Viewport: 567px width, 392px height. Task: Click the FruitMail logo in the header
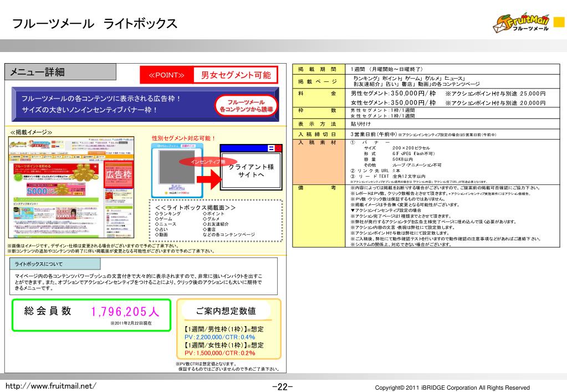click(521, 24)
